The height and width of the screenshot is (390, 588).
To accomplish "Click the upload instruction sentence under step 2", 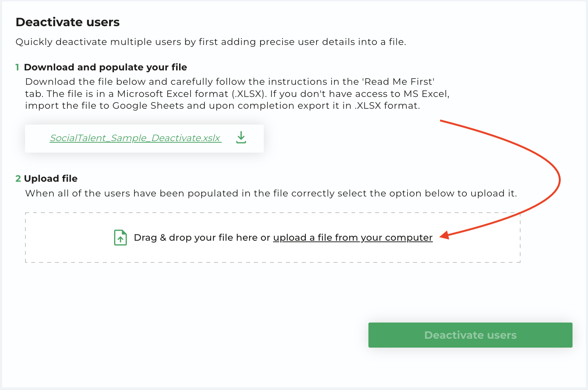I will pos(271,193).
